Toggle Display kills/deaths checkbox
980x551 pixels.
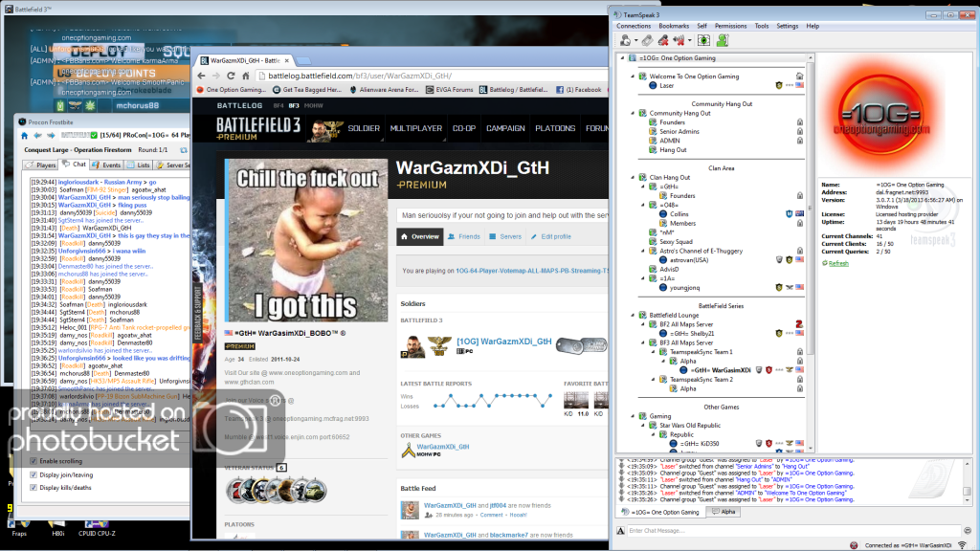click(x=33, y=488)
